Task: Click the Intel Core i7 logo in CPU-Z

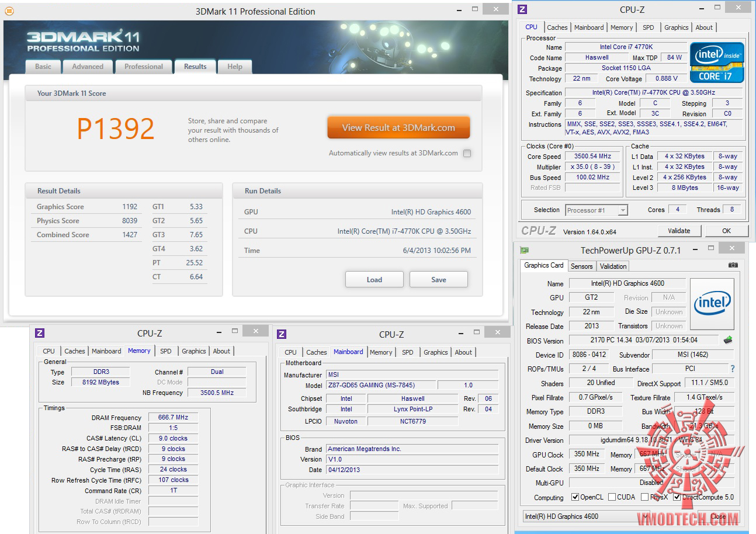Action: pos(717,62)
